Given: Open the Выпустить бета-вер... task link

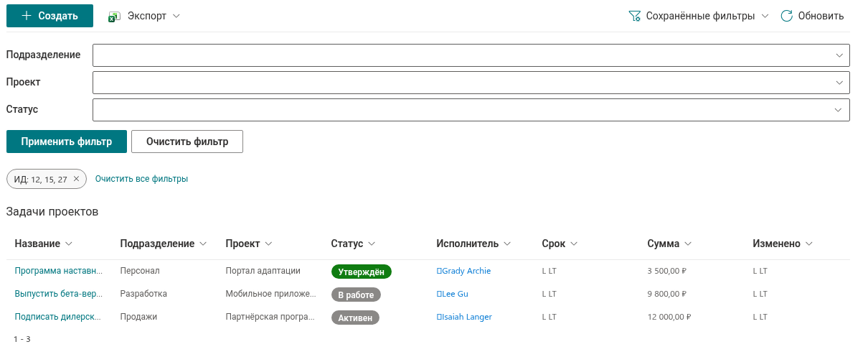Looking at the screenshot, I should point(59,294).
